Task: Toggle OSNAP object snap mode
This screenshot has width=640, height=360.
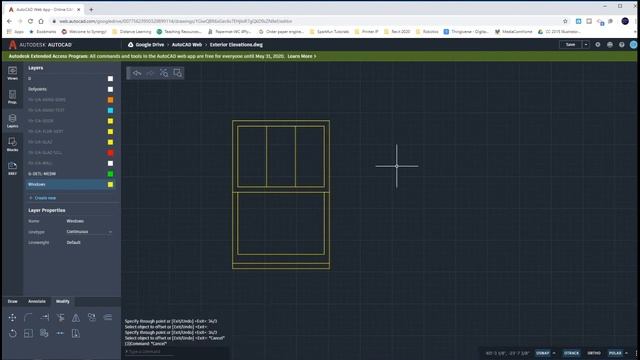Action: [542, 353]
